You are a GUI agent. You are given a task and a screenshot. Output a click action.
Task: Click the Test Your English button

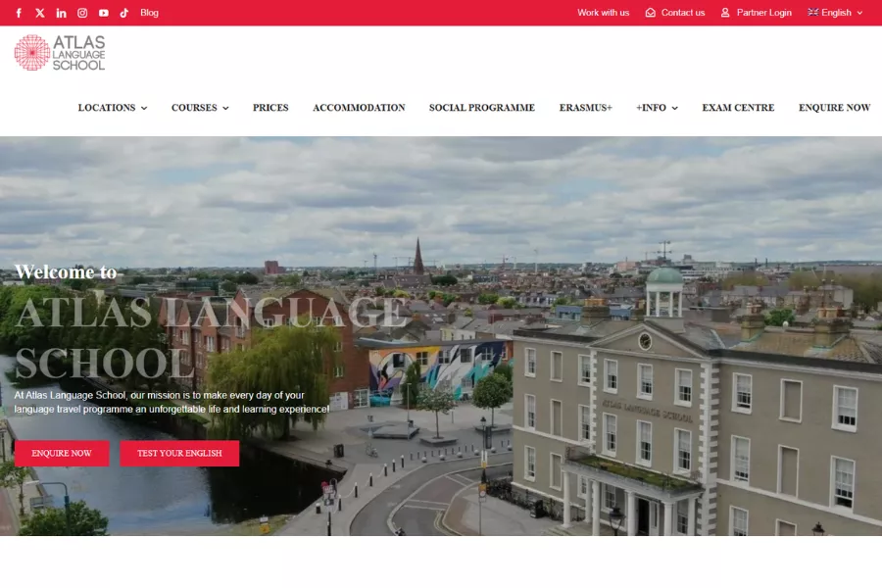179,454
